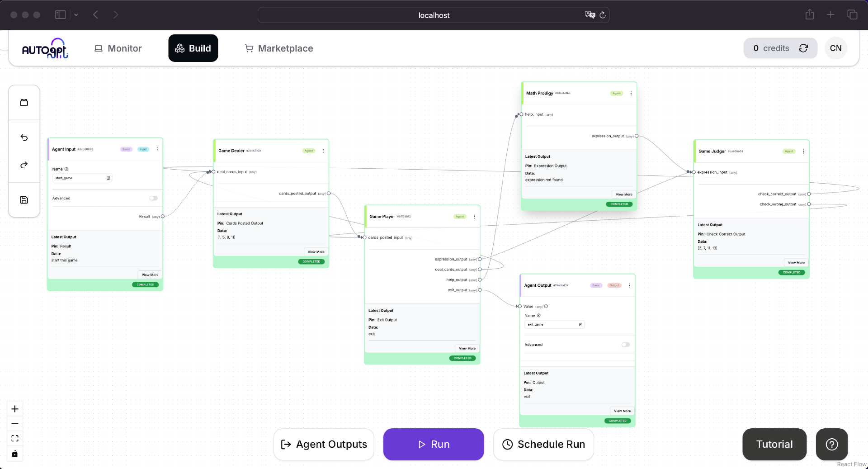Open the Game Player node options menu
Screen dimensions: 868x469
tap(474, 217)
